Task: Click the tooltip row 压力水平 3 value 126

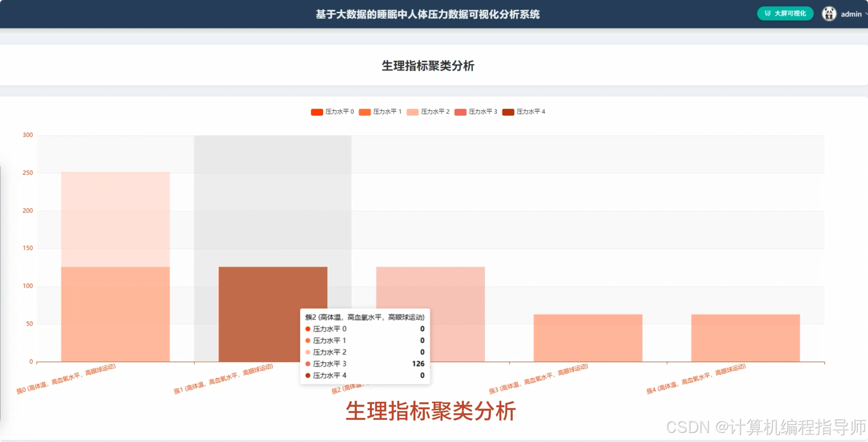Action: click(364, 364)
